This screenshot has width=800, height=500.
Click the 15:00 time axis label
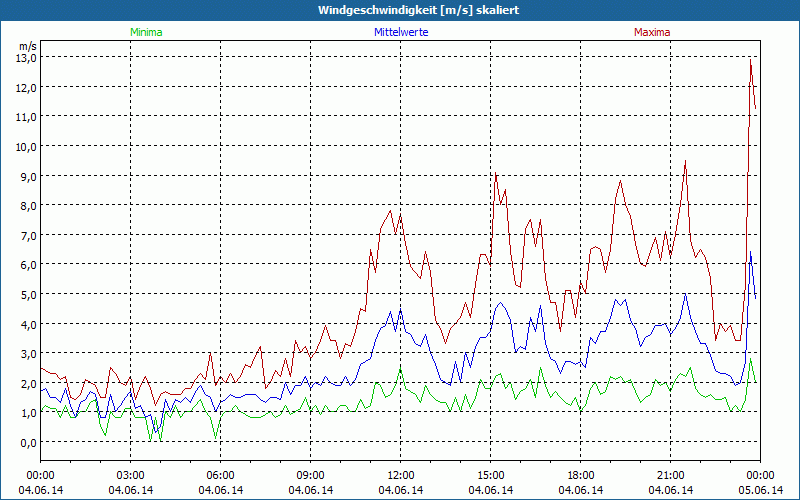[491, 475]
